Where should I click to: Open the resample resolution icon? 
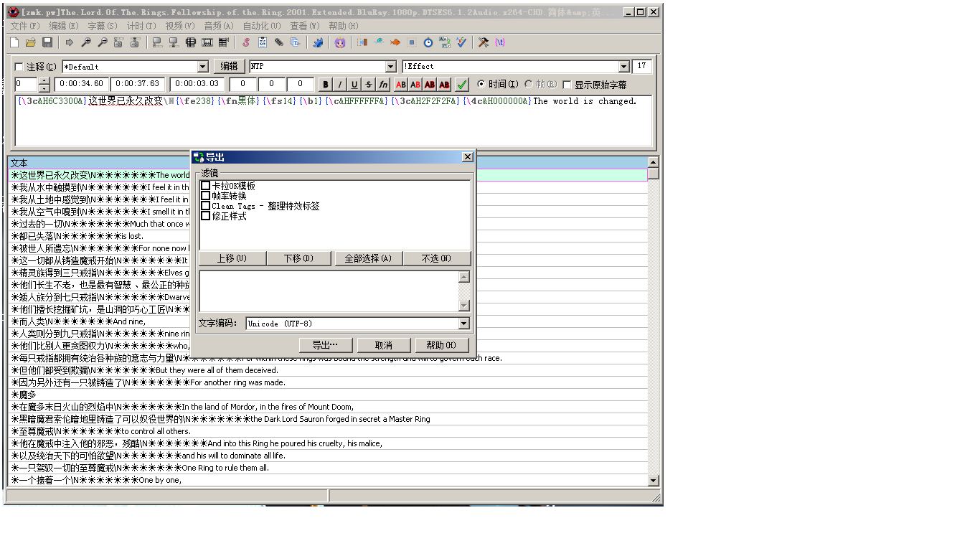pos(412,43)
